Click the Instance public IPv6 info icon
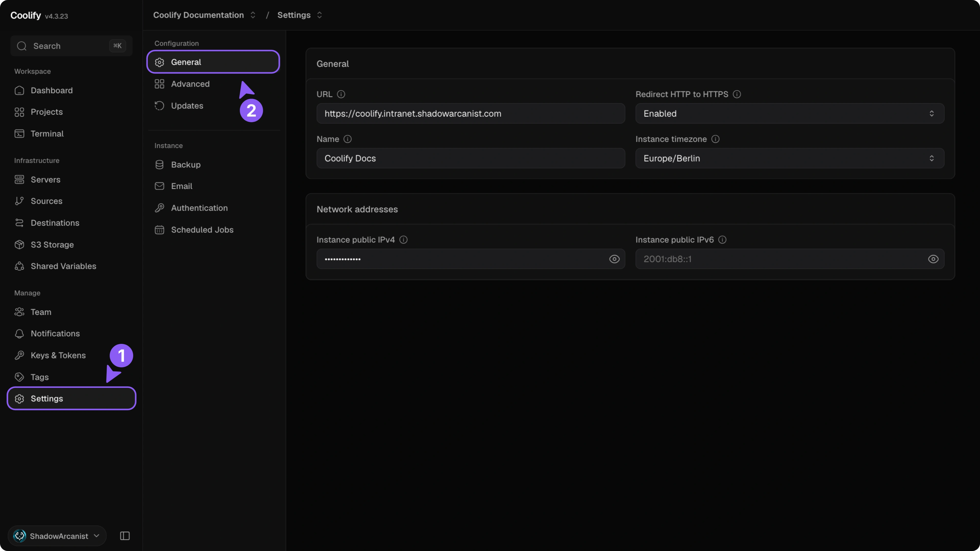 pos(722,240)
